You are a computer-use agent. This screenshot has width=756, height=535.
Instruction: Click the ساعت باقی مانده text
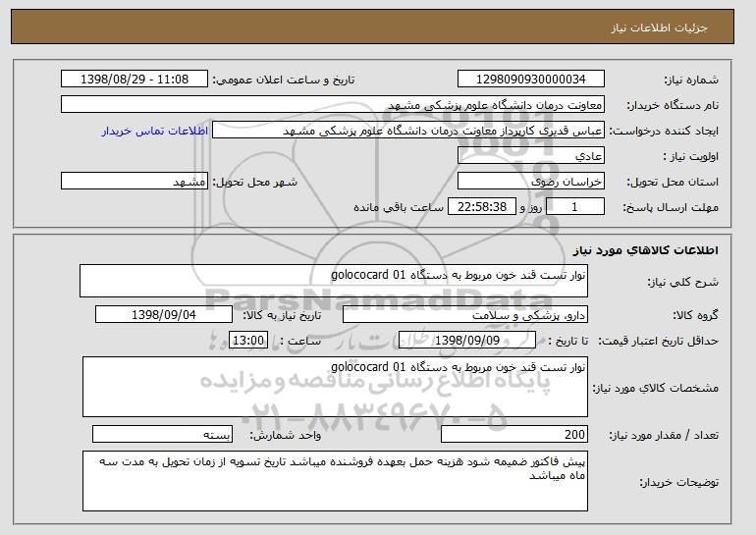coord(399,207)
